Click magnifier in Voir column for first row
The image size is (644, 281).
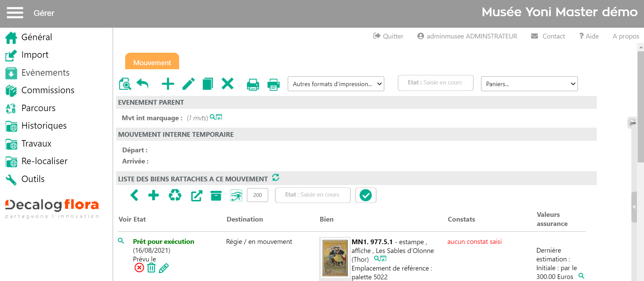coord(121,241)
